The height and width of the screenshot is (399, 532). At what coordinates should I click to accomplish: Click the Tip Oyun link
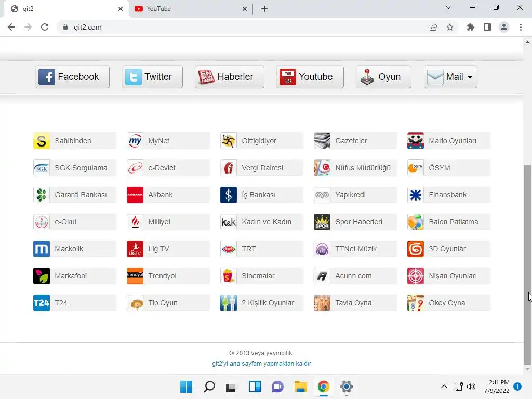168,303
